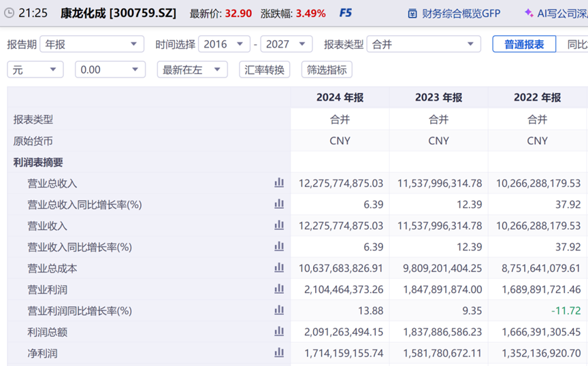Open chart icon for 营业利润 row
This screenshot has width=588, height=366.
(x=279, y=289)
